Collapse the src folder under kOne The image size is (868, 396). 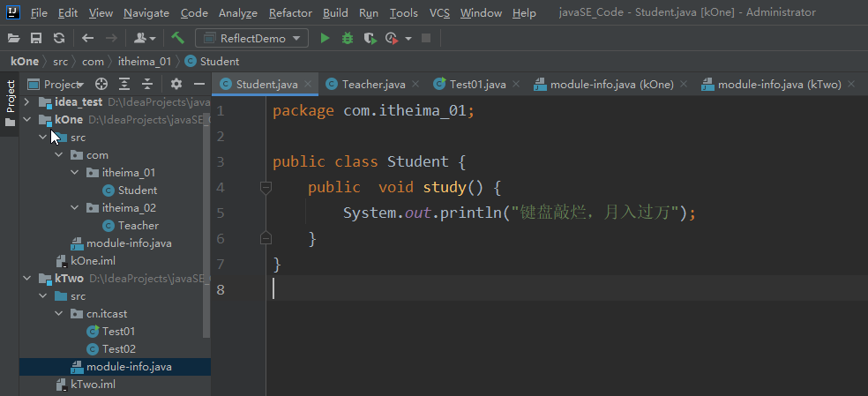tap(42, 138)
